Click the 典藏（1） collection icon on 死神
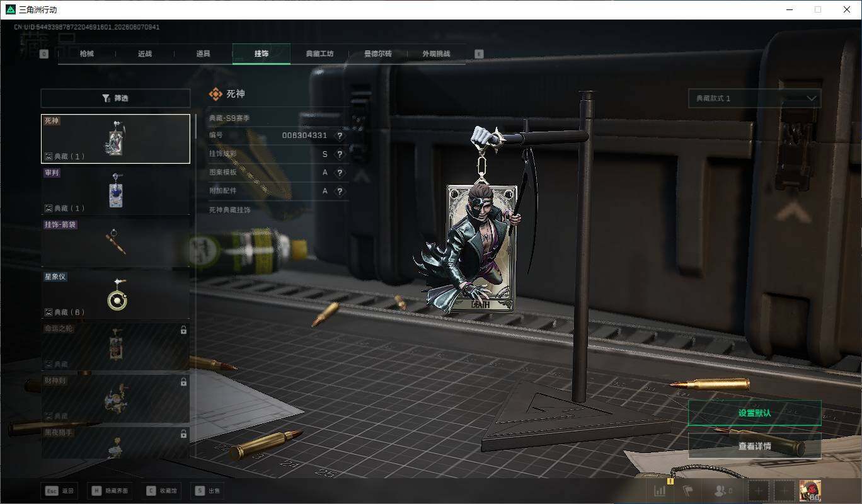Image resolution: width=862 pixels, height=504 pixels. (49, 156)
